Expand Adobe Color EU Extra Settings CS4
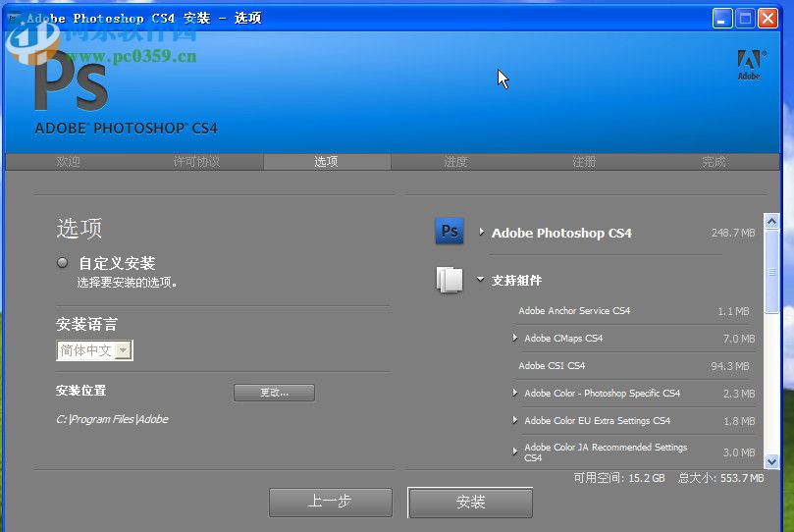Image resolution: width=794 pixels, height=532 pixels. [x=515, y=420]
